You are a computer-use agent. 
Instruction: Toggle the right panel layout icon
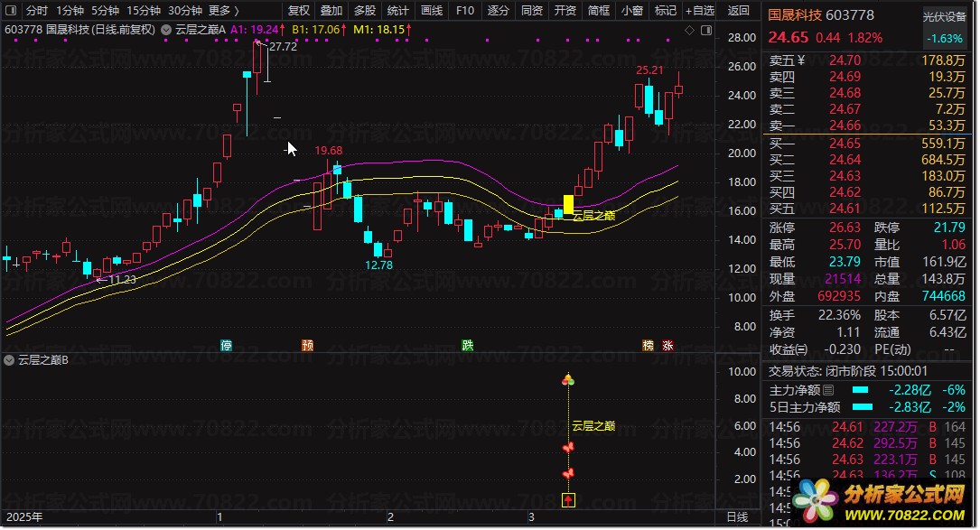point(706,30)
